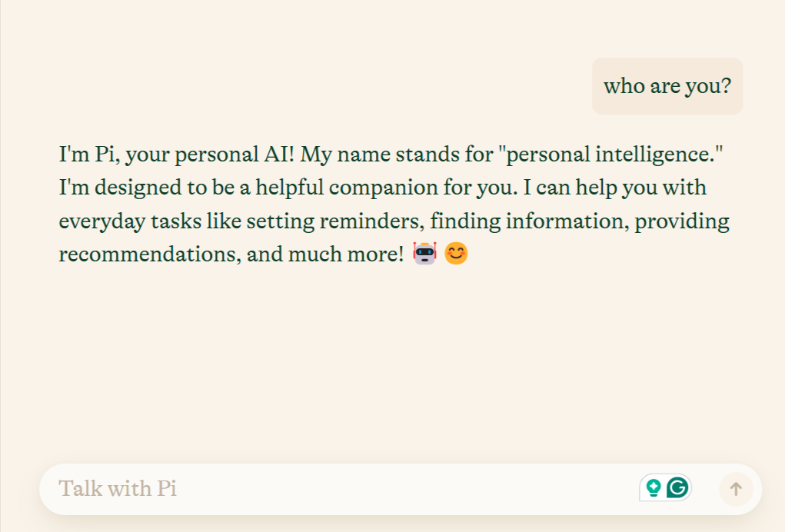
Task: Click "much more!" at the reply's end
Action: tap(346, 254)
